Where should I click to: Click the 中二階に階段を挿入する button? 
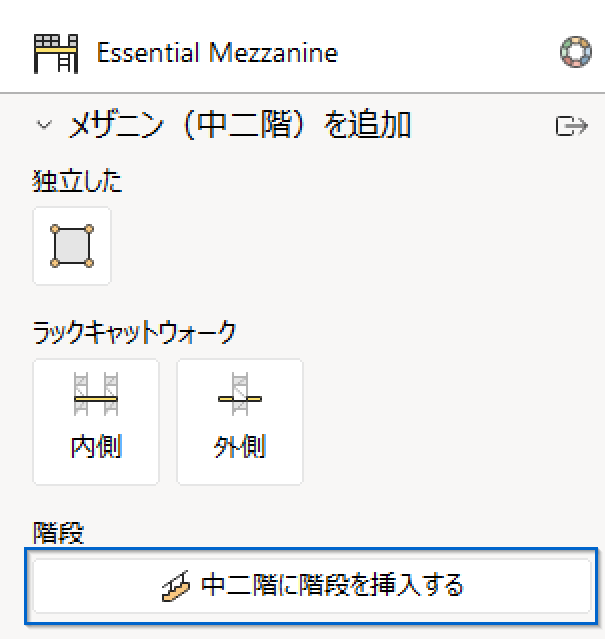(x=312, y=586)
